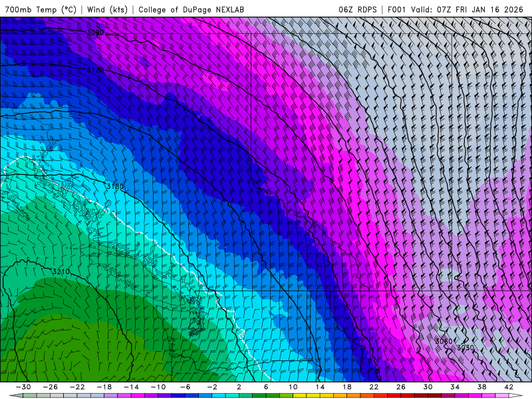Click the '700mb Temp (°C)' title text
This screenshot has width=532, height=399.
(41, 9)
